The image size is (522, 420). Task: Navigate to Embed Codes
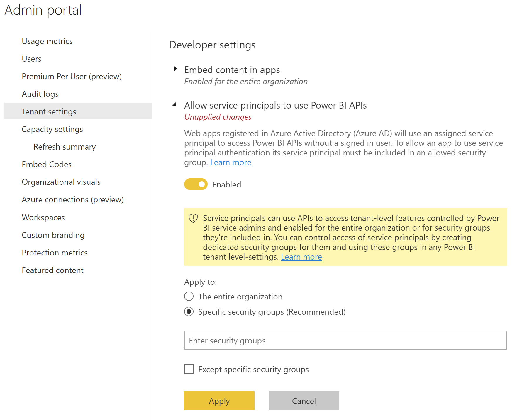[x=47, y=165]
